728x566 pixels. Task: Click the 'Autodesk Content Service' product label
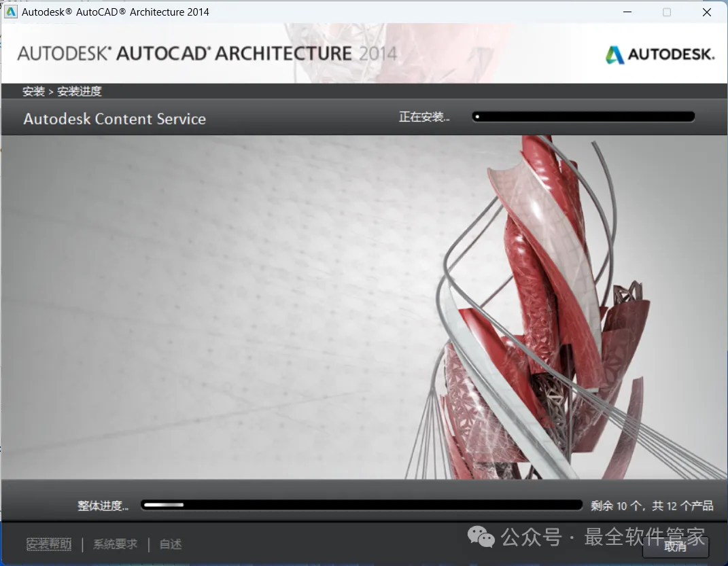point(115,119)
